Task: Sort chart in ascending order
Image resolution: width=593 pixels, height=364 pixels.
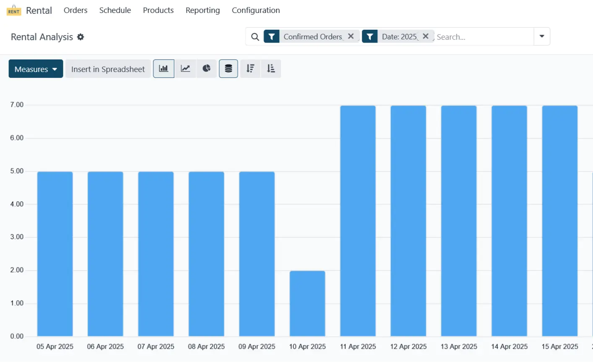Action: 271,69
